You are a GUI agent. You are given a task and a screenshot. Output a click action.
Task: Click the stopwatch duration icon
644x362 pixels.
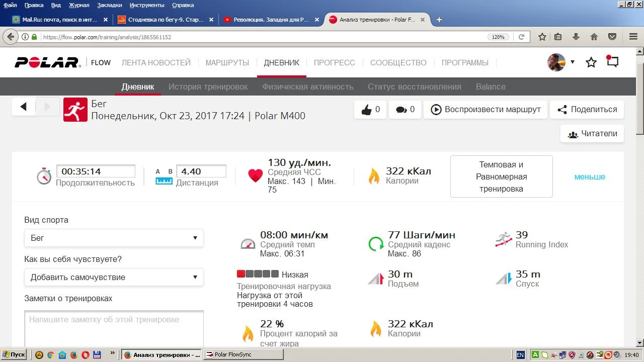[44, 176]
